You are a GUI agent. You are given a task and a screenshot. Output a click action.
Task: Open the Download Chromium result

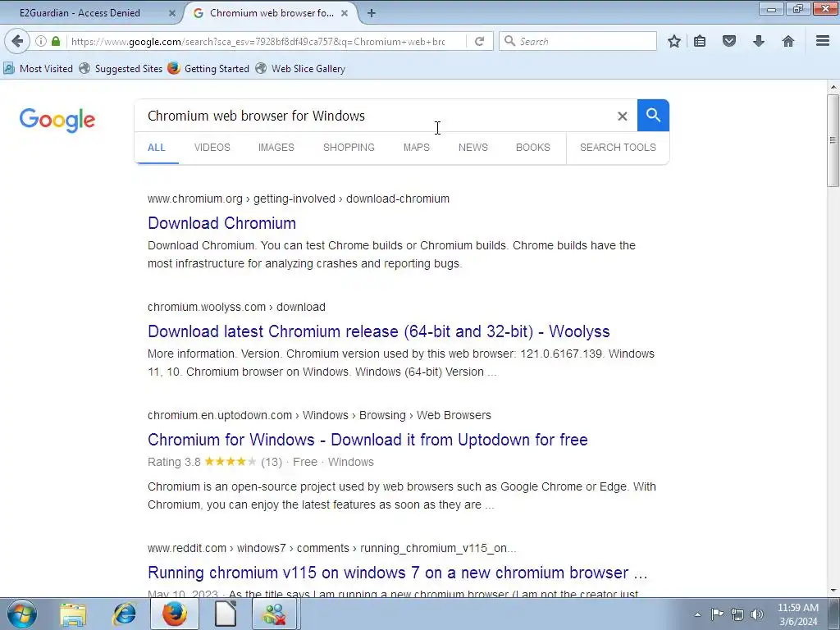221,223
